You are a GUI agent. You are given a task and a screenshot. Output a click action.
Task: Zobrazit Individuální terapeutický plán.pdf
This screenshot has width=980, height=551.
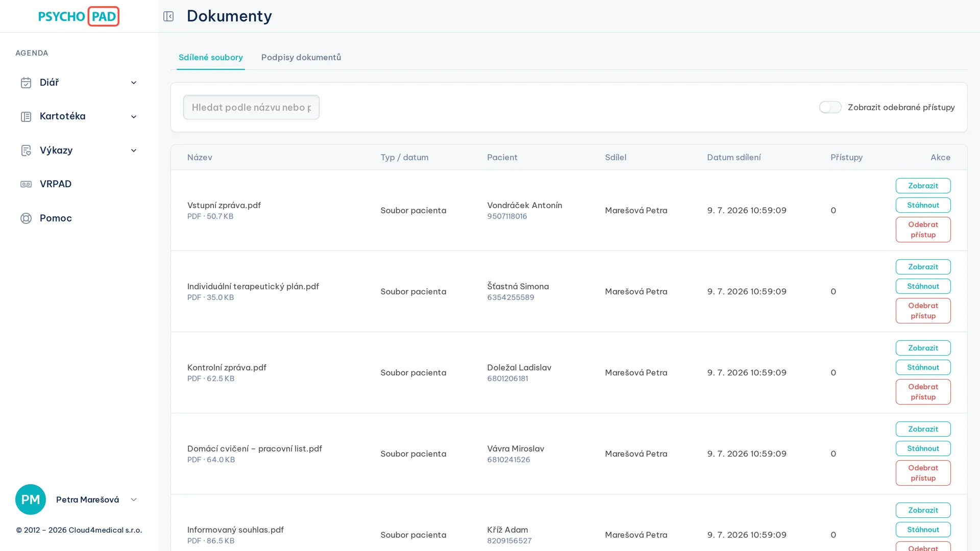coord(923,267)
